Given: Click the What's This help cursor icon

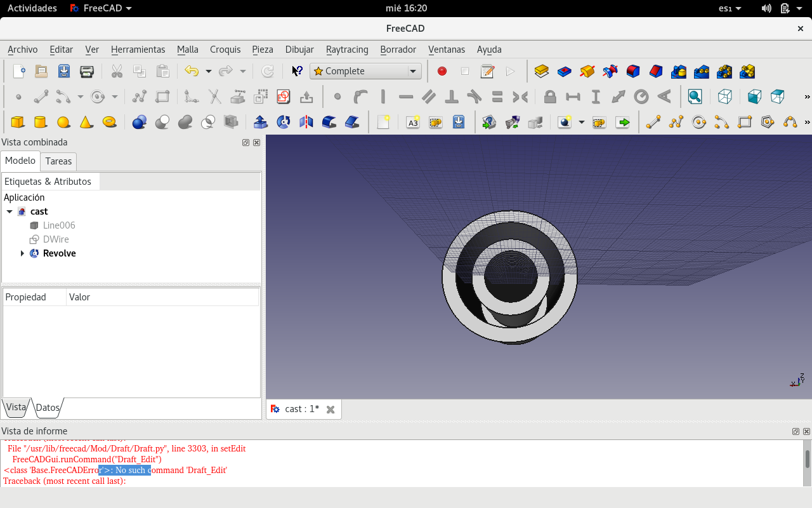Looking at the screenshot, I should tap(297, 71).
